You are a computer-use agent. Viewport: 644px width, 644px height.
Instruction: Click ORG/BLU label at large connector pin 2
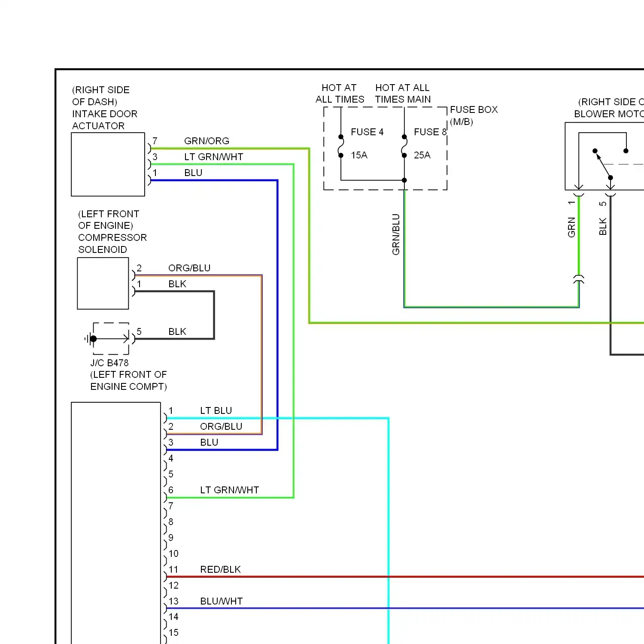pyautogui.click(x=221, y=426)
